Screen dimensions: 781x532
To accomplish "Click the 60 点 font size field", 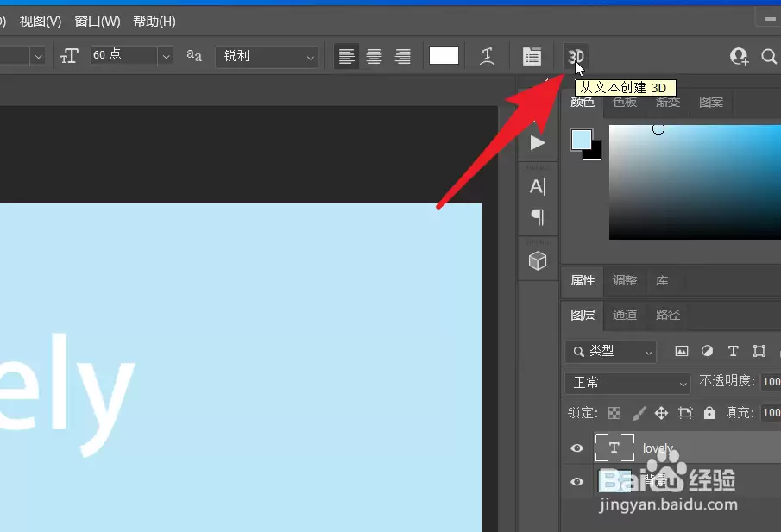I will pos(123,55).
